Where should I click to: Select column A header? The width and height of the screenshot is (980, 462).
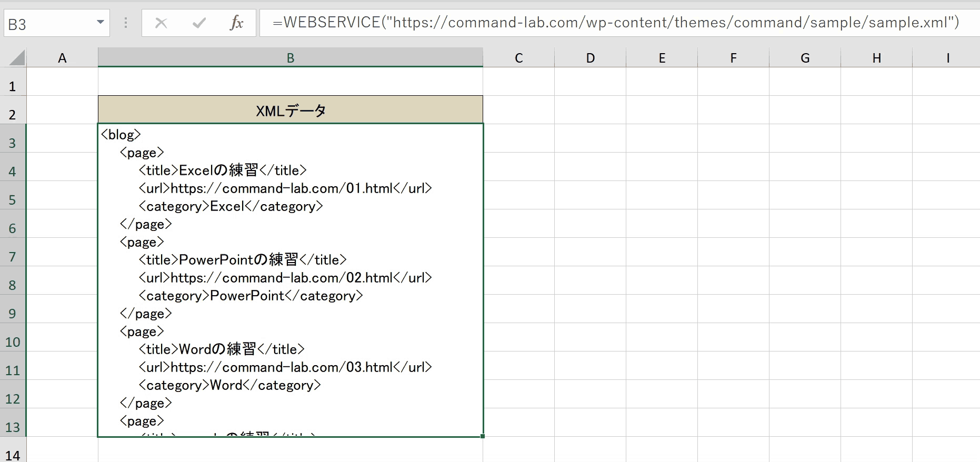(62, 58)
